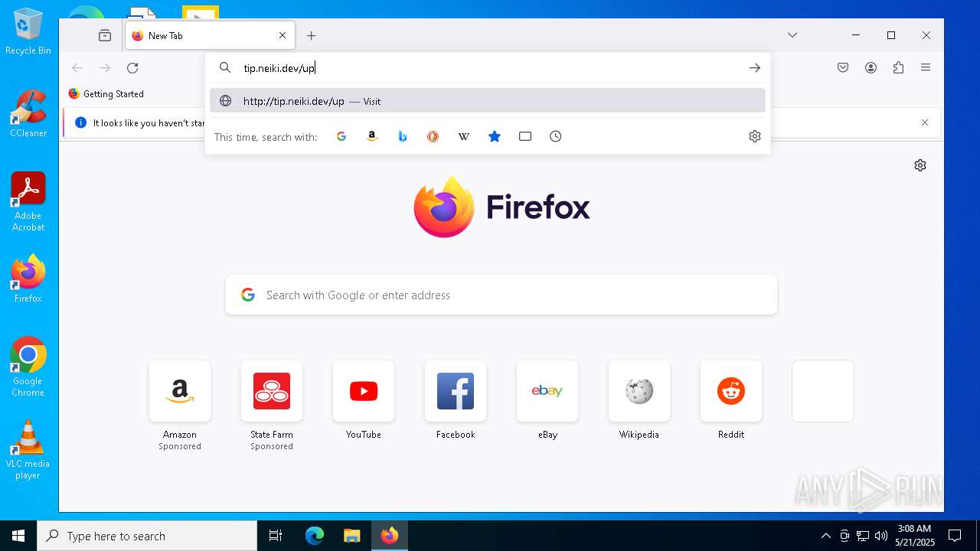This screenshot has width=980, height=551.
Task: Open Windows Start menu
Action: pos(18,536)
